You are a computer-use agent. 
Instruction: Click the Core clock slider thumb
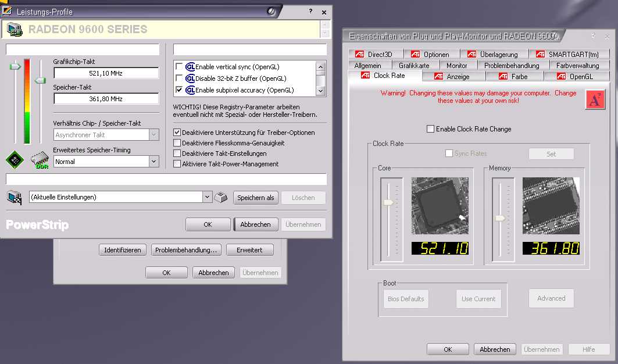[x=388, y=202]
